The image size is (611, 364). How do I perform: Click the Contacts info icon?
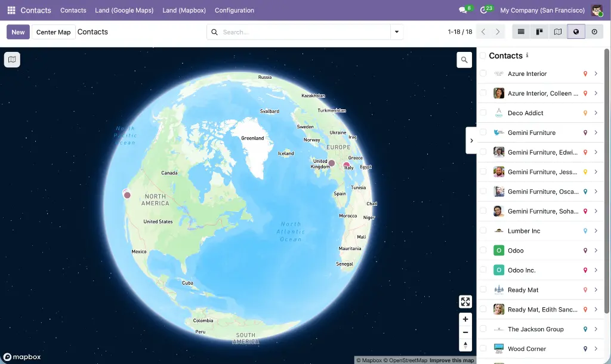[x=527, y=55]
